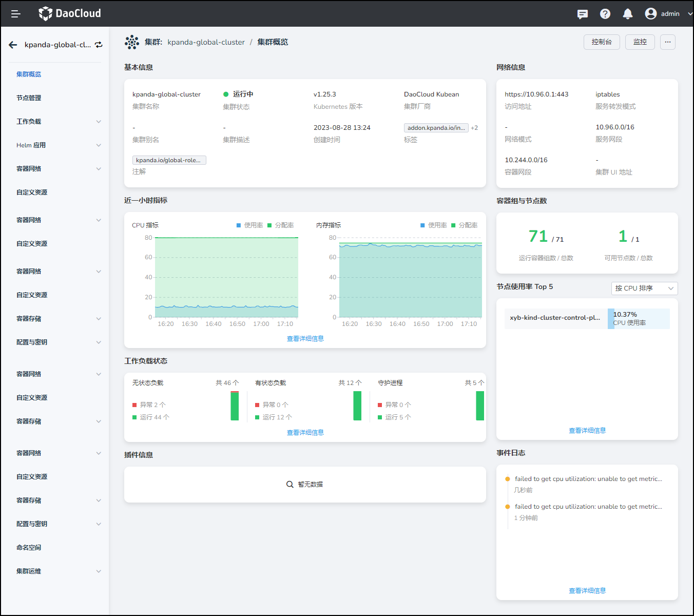Viewport: 694px width, 616px height.
Task: Click the 监控 button
Action: tap(640, 42)
